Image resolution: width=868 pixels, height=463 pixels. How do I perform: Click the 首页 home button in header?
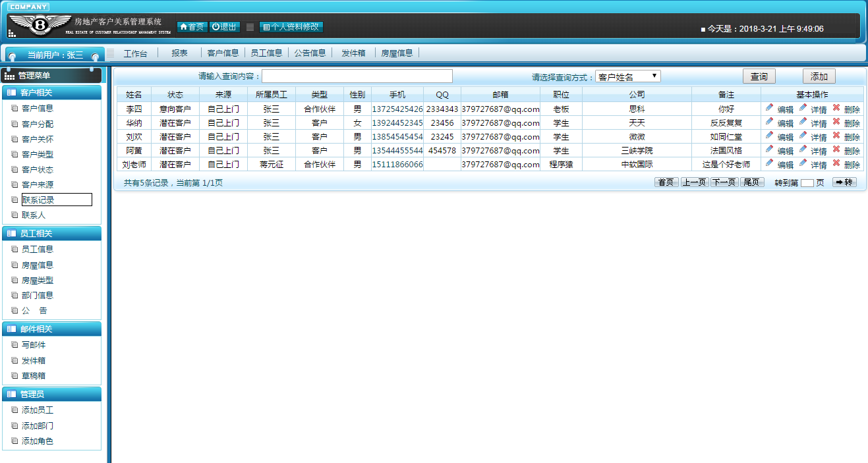point(192,27)
